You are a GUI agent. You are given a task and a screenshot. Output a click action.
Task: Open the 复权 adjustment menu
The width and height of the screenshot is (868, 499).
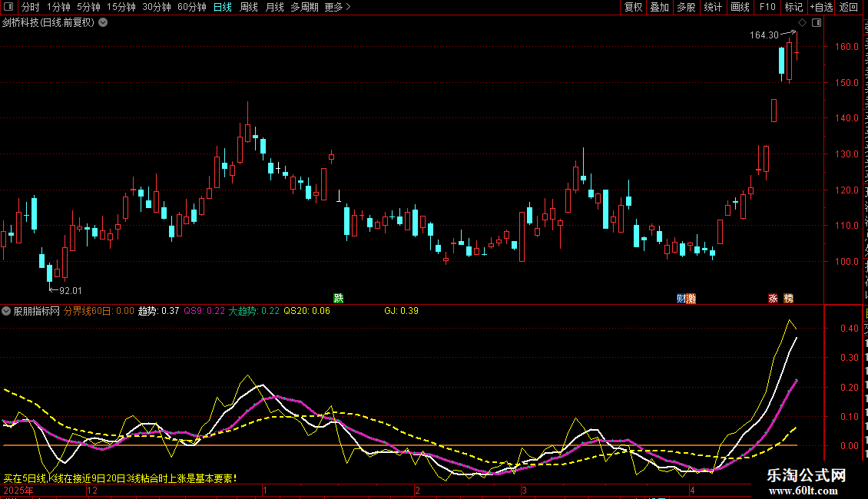[x=633, y=7]
